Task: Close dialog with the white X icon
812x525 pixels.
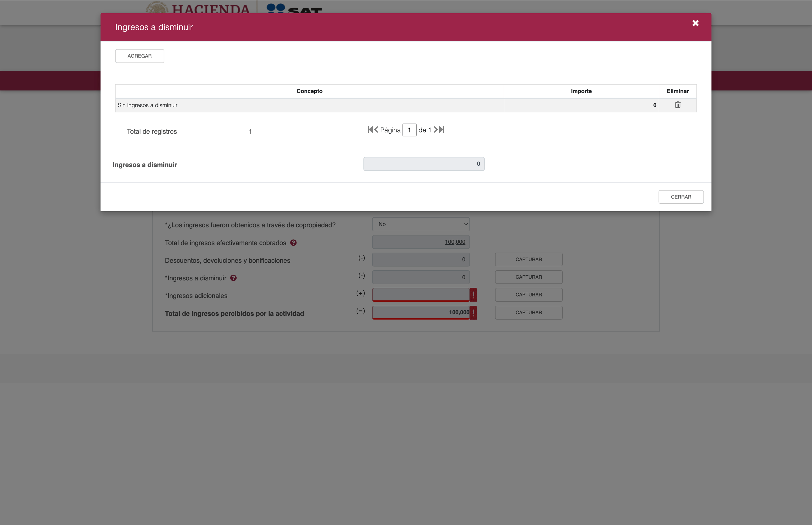Action: tap(695, 23)
